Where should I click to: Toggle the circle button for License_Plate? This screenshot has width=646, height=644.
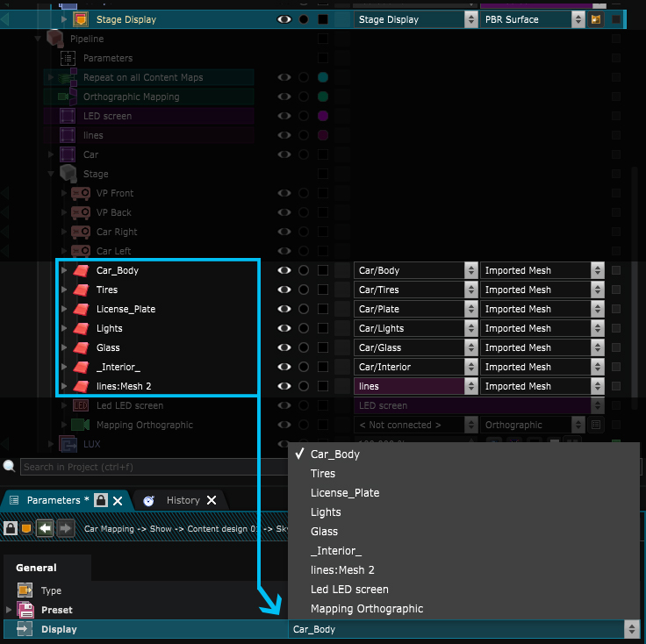304,309
